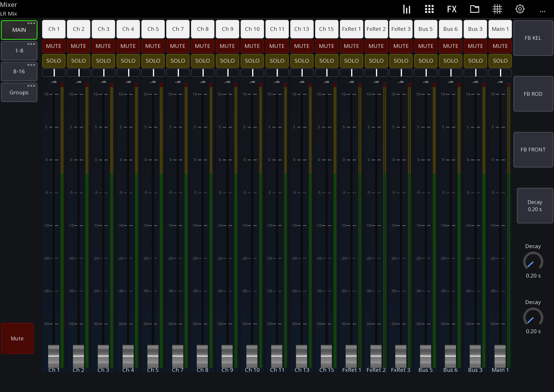
Task: Mute channel Ch 5
Action: [x=153, y=46]
